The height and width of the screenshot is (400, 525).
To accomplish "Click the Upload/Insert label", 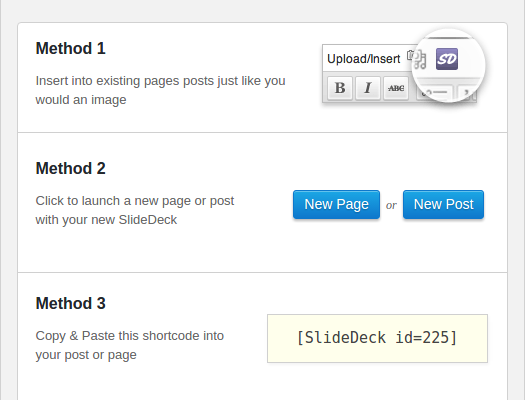I will 364,59.
